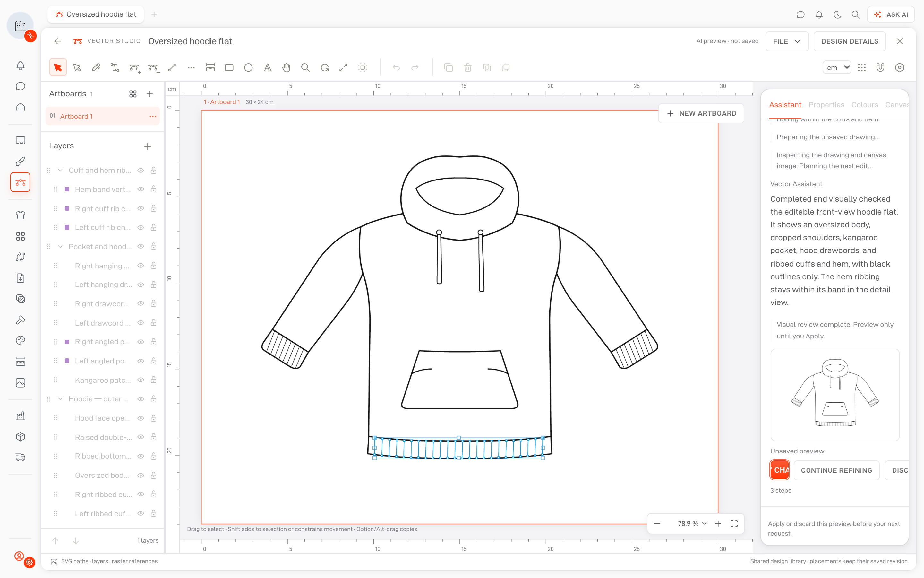Hide the Hem band vert... layer

[x=141, y=189]
